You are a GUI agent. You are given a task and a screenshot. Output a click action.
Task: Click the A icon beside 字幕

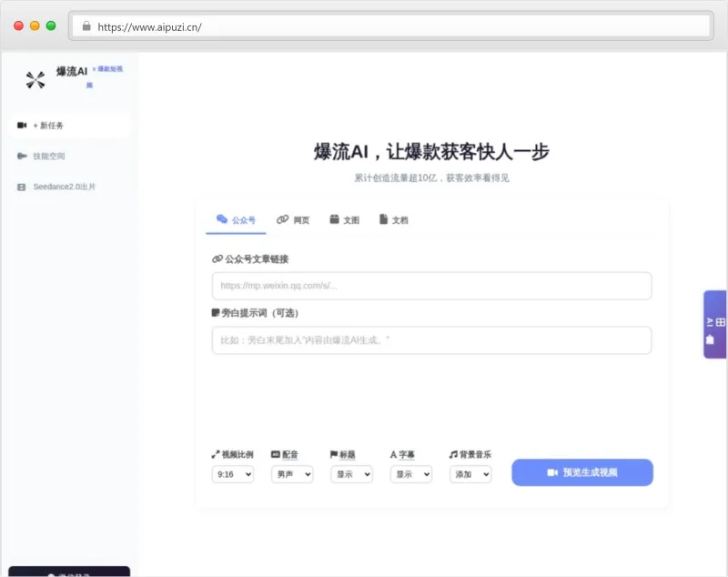coord(393,455)
